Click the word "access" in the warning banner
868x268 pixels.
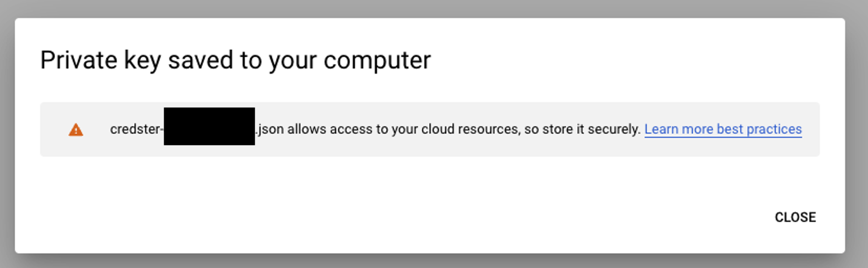[351, 129]
